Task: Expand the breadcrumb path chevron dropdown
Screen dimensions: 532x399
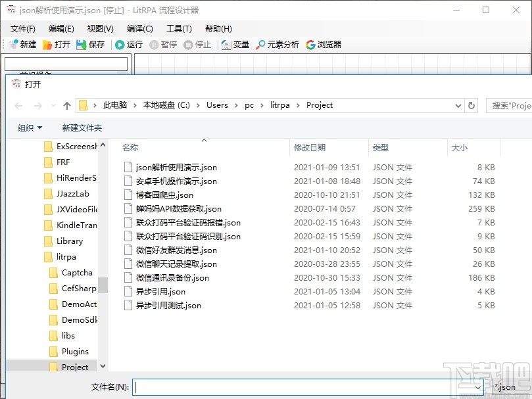Action: (x=458, y=105)
